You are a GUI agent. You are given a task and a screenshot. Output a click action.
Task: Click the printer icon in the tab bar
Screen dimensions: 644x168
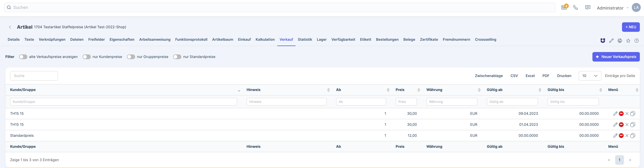point(620,40)
